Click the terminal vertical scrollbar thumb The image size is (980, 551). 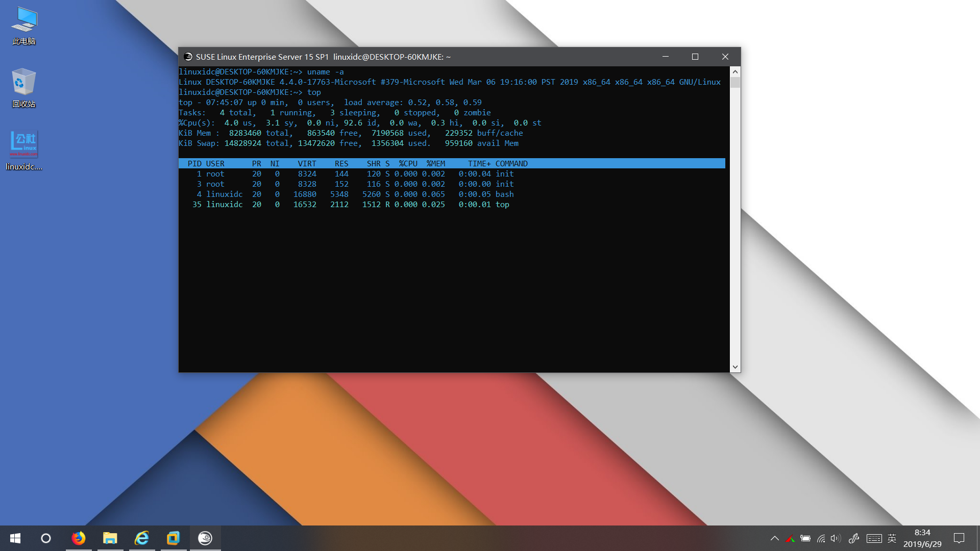pyautogui.click(x=735, y=83)
